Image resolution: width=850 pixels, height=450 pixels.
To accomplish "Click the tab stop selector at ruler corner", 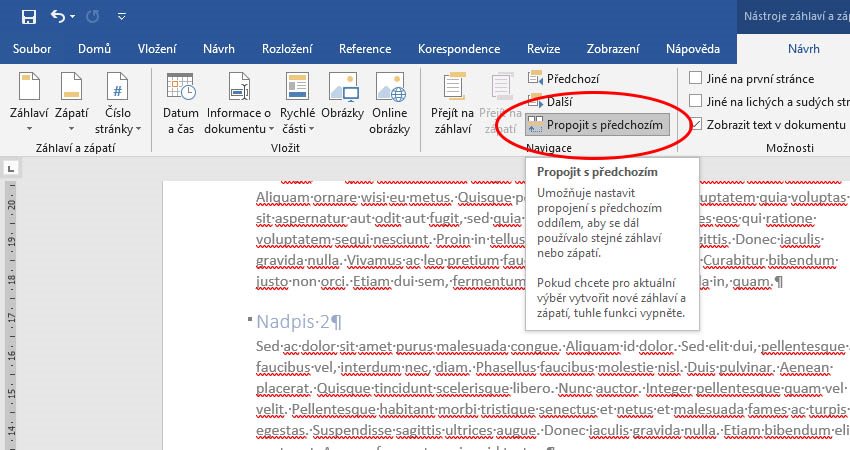I will (10, 169).
